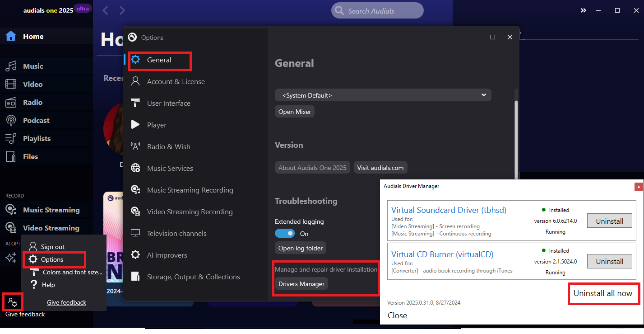Close the Audials Driver Manager window

point(638,186)
